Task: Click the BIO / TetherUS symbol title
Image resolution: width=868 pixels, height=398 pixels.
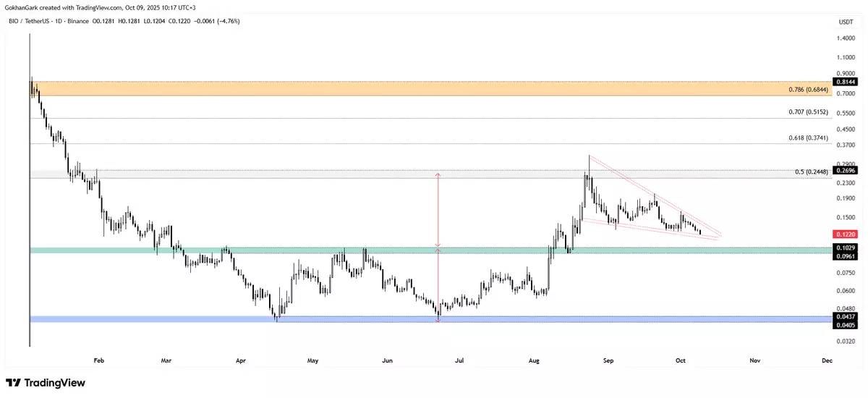Action: click(33, 21)
